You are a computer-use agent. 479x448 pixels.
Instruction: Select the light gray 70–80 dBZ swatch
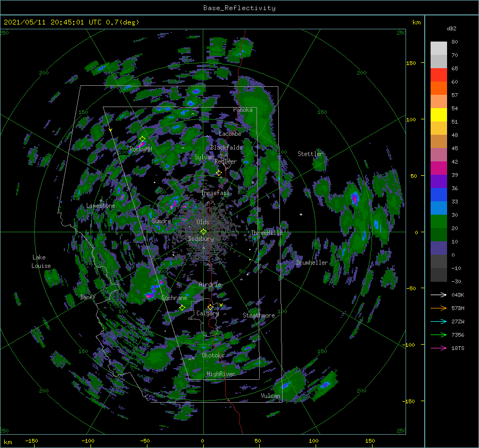[x=439, y=48]
